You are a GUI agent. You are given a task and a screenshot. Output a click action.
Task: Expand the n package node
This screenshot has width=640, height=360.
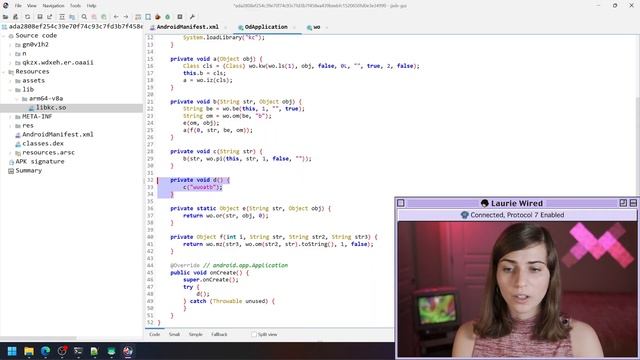click(11, 54)
